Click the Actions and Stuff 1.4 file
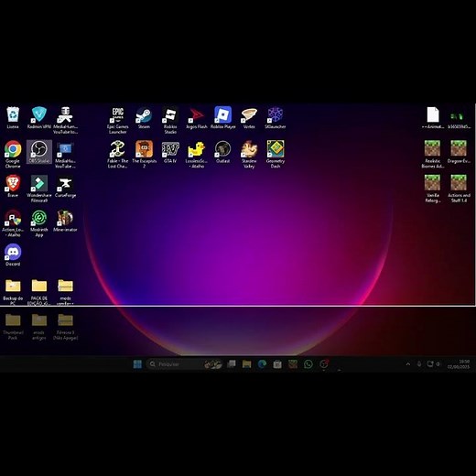This screenshot has width=476, height=476. click(459, 189)
